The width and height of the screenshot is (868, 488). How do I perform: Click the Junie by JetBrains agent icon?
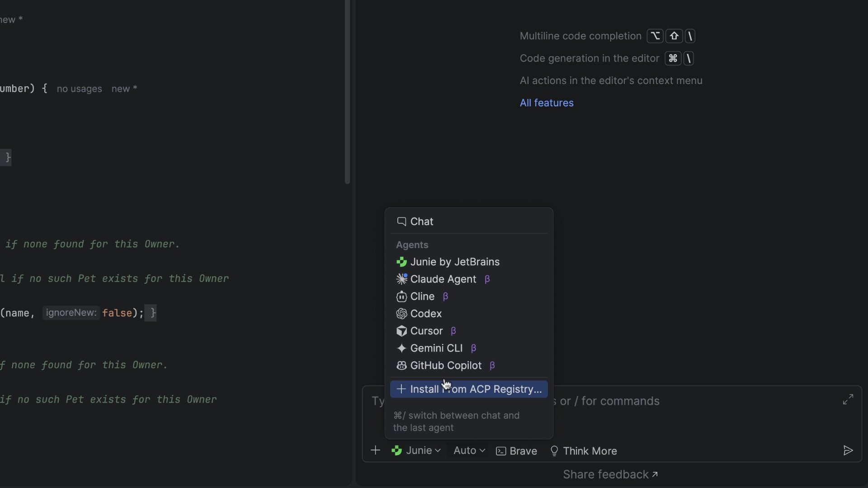(x=401, y=262)
